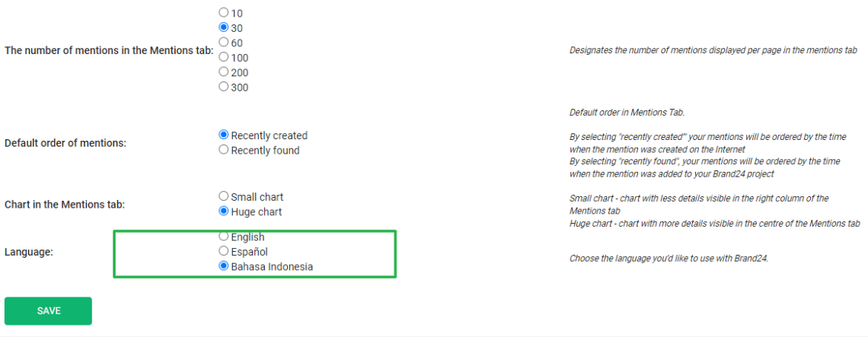868x337 pixels.
Task: Click the 'Default order of mentions:' label
Action: click(x=65, y=143)
